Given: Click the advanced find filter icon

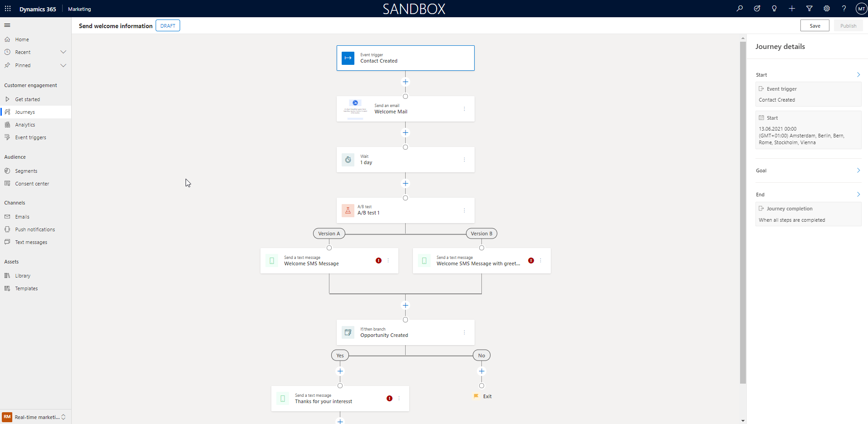Looking at the screenshot, I should click(809, 9).
